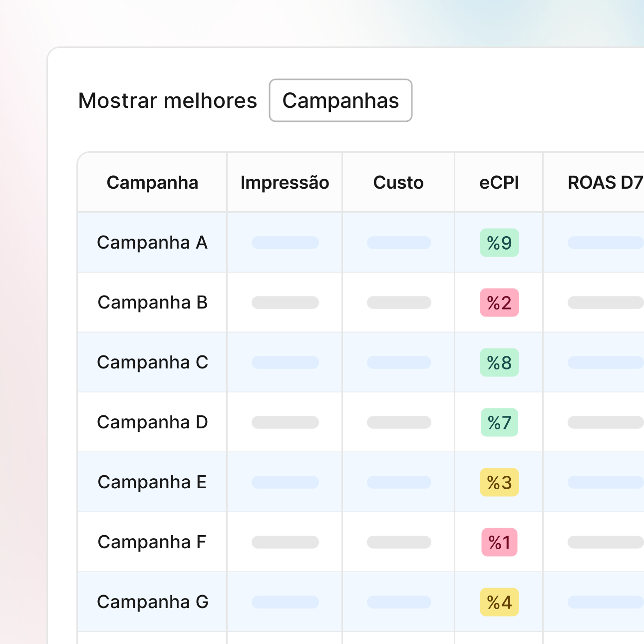Click the eCPI column header
Screen dimensions: 644x644
[499, 183]
